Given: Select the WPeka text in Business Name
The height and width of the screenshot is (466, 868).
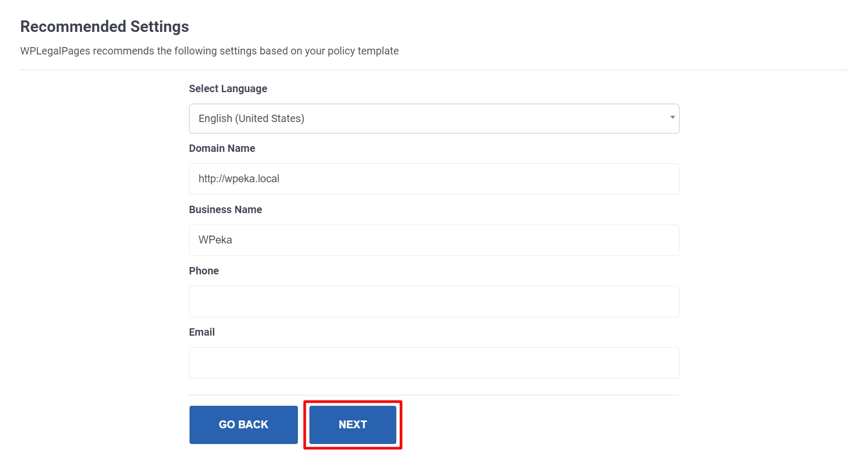Looking at the screenshot, I should click(x=215, y=240).
